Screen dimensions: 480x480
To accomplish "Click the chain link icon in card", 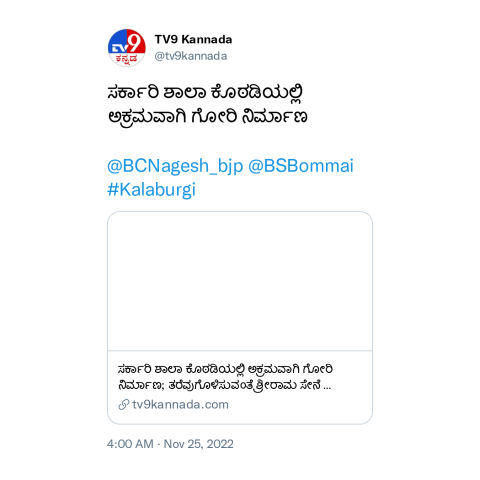I will [124, 405].
